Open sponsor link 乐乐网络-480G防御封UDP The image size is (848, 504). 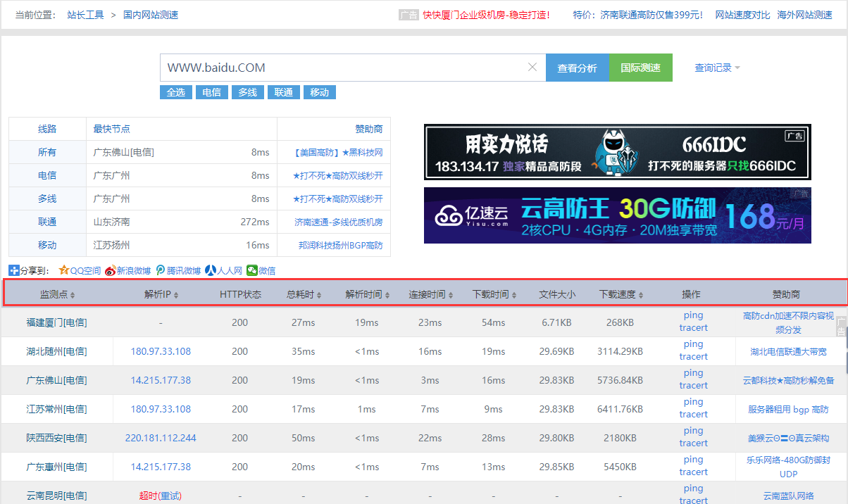tap(788, 467)
